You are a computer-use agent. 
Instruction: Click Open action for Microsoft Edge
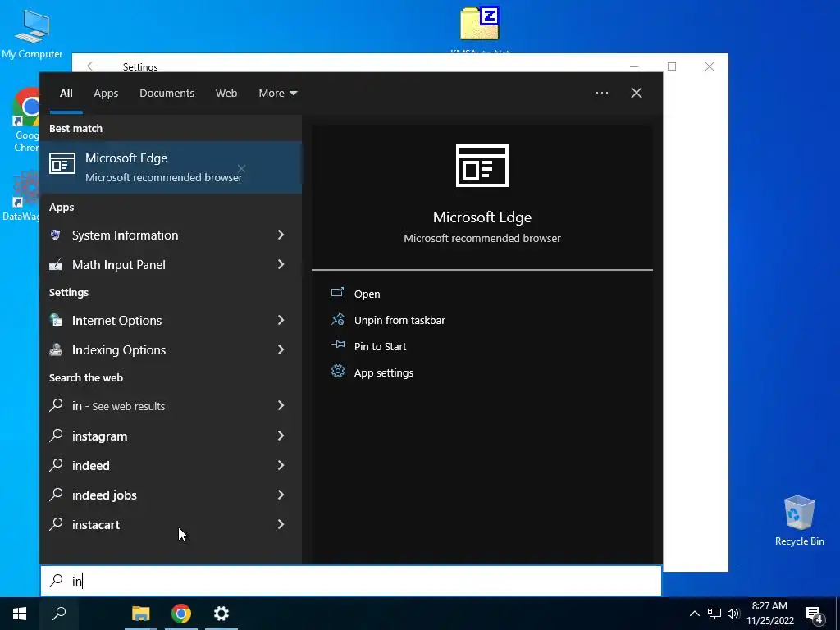pos(367,294)
